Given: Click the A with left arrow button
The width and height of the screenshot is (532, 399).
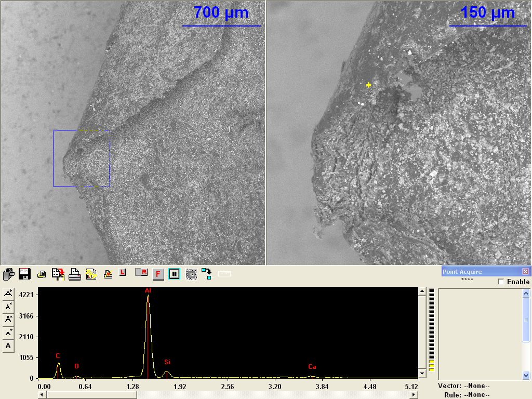Looking at the screenshot, I should tap(8, 307).
